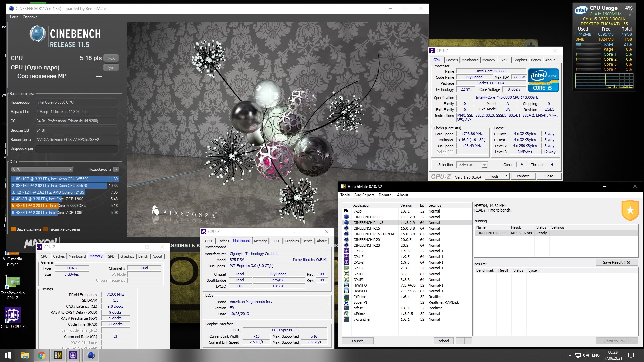Image resolution: width=644 pixels, height=362 pixels.
Task: Click the CINEBENCH R23 row icon
Action: [x=346, y=245]
